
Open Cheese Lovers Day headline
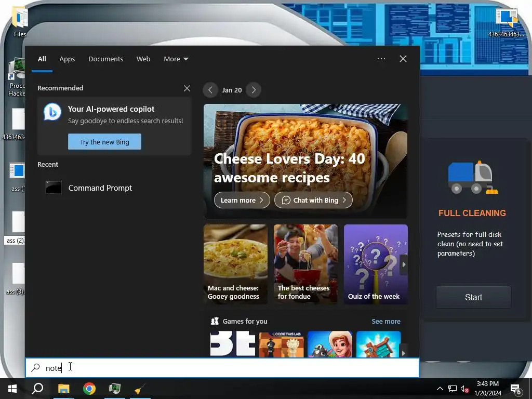pyautogui.click(x=289, y=168)
